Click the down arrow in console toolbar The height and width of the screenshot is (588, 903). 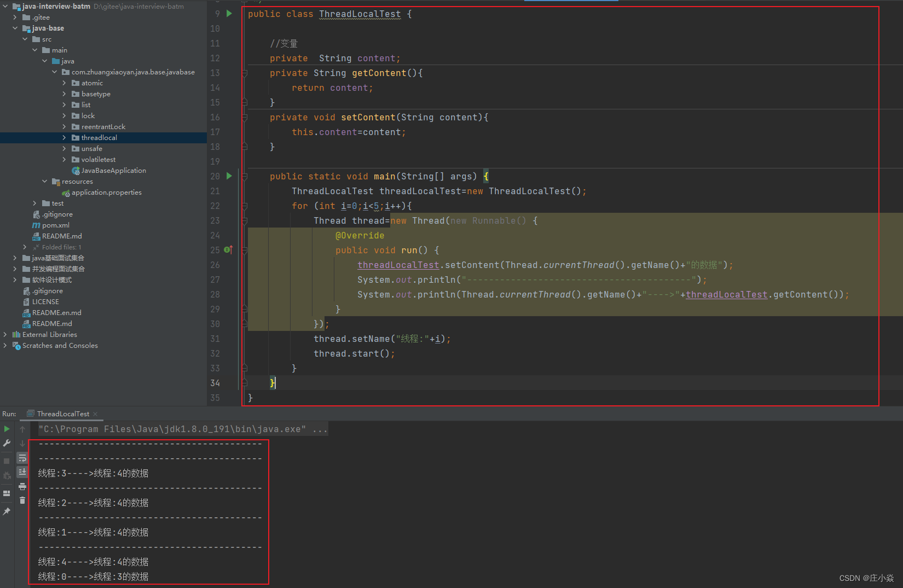[x=22, y=443]
